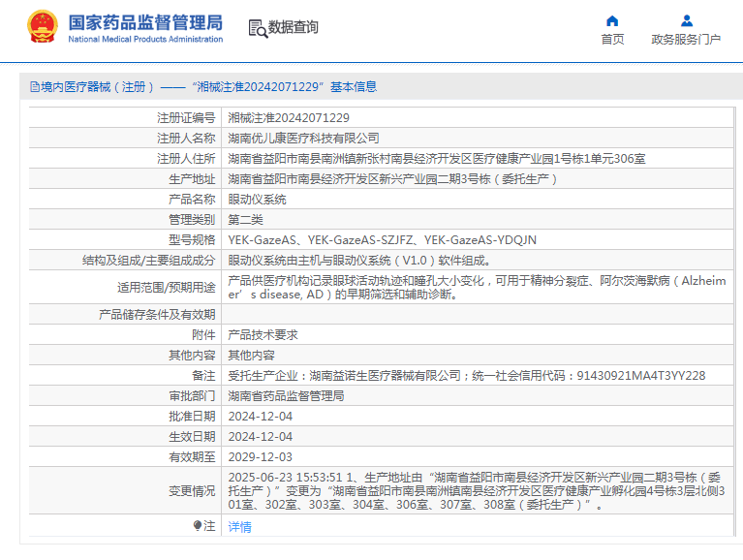
Task: Click the 变更情况 label
Action: click(192, 491)
